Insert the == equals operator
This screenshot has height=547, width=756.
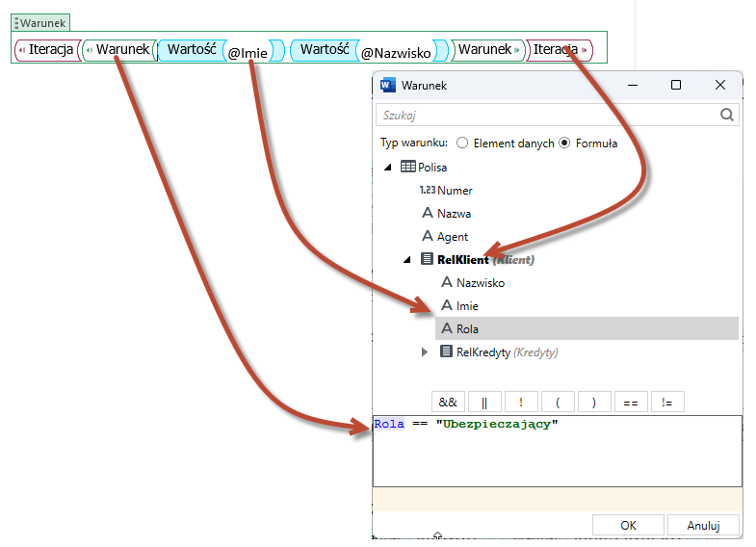pos(631,402)
